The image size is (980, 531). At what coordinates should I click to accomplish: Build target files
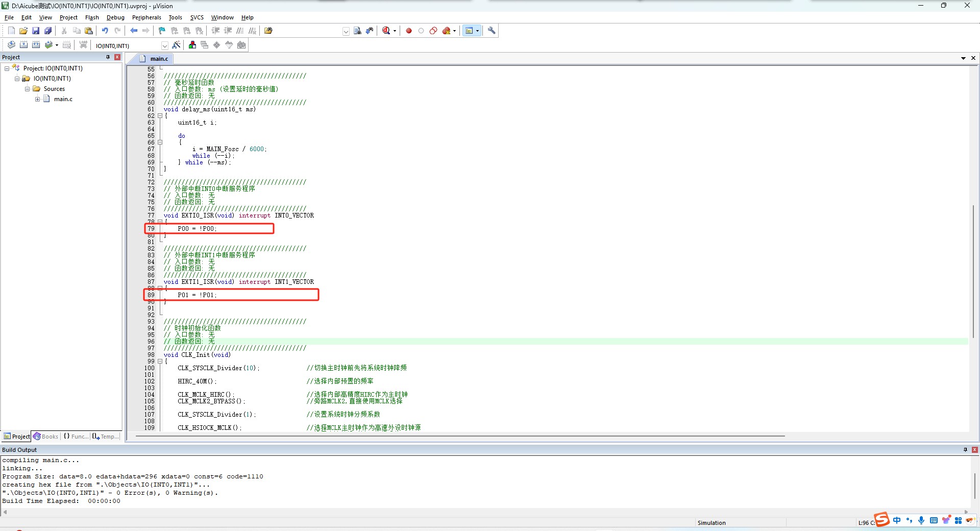point(23,45)
